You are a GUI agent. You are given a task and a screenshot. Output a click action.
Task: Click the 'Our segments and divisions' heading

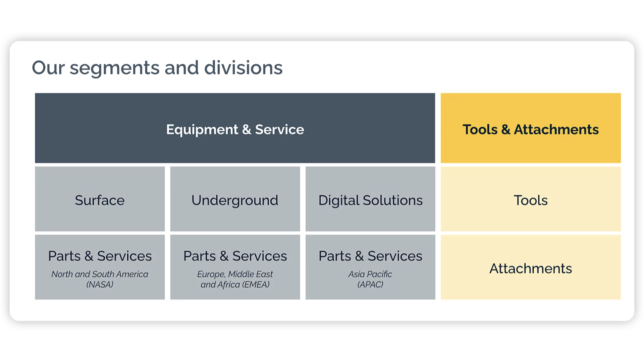click(157, 68)
